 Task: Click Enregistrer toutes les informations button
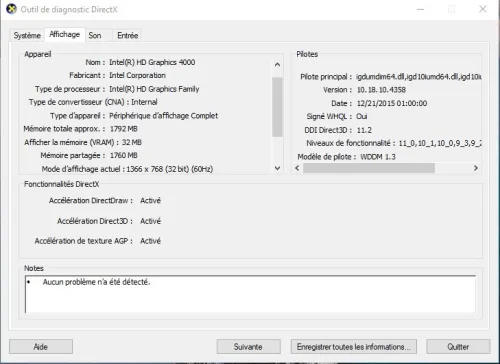(x=354, y=347)
